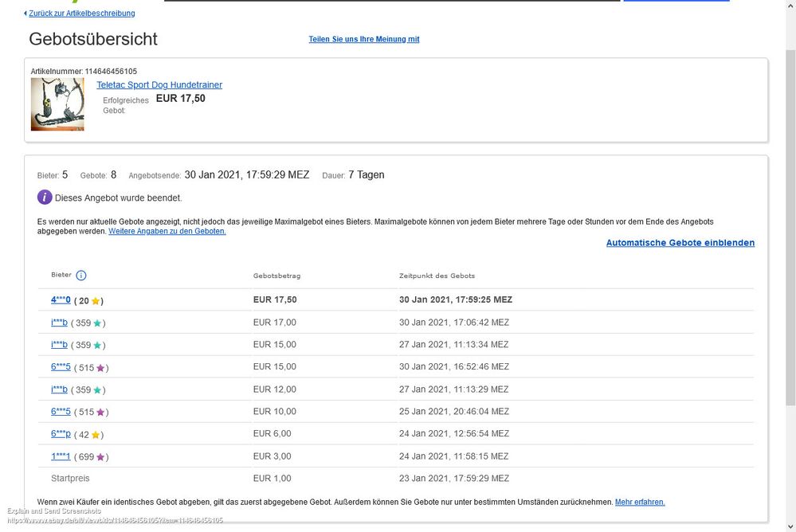The width and height of the screenshot is (796, 532).
Task: Click the dog trainer item thumbnail
Action: 57,104
